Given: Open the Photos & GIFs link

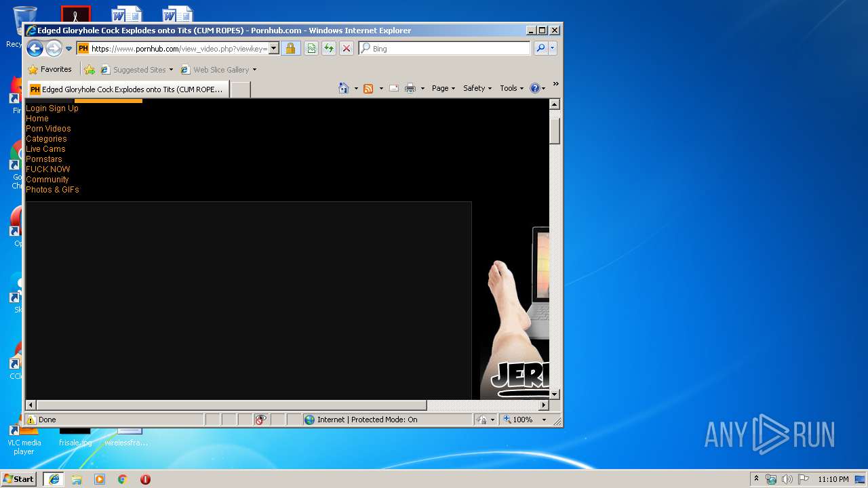Looking at the screenshot, I should [52, 190].
